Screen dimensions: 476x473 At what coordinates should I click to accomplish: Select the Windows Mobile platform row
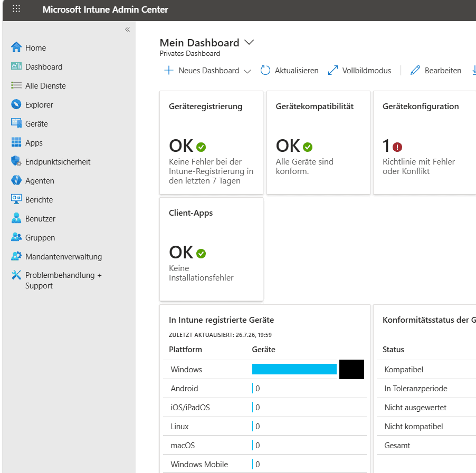265,464
